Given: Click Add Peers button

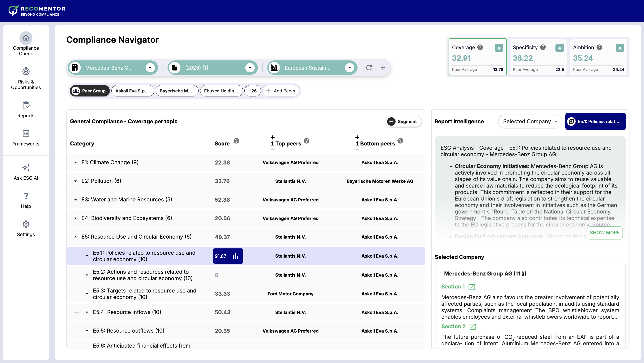Looking at the screenshot, I should 280,91.
